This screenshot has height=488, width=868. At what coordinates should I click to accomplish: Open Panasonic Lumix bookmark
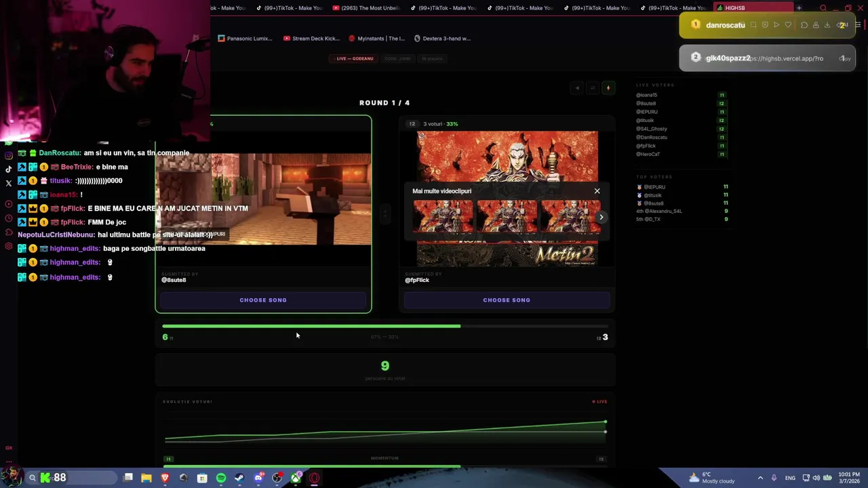click(245, 39)
